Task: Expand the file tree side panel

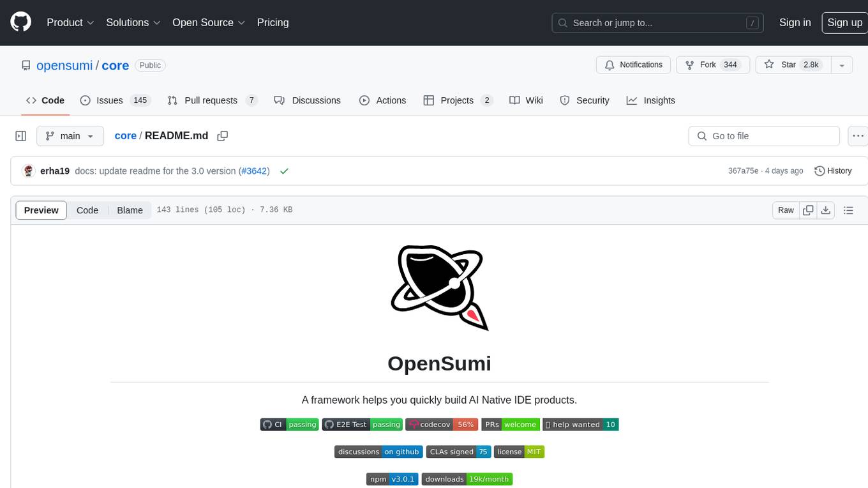Action: coord(21,136)
